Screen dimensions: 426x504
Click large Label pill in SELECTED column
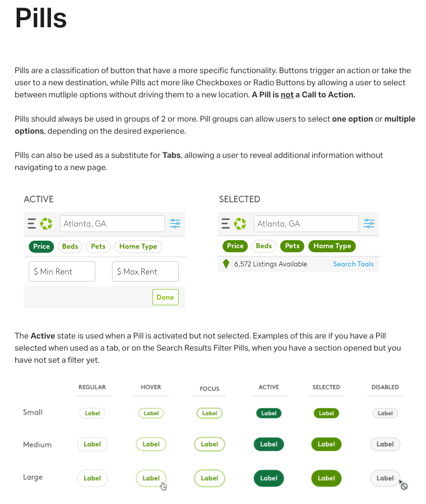tap(327, 478)
